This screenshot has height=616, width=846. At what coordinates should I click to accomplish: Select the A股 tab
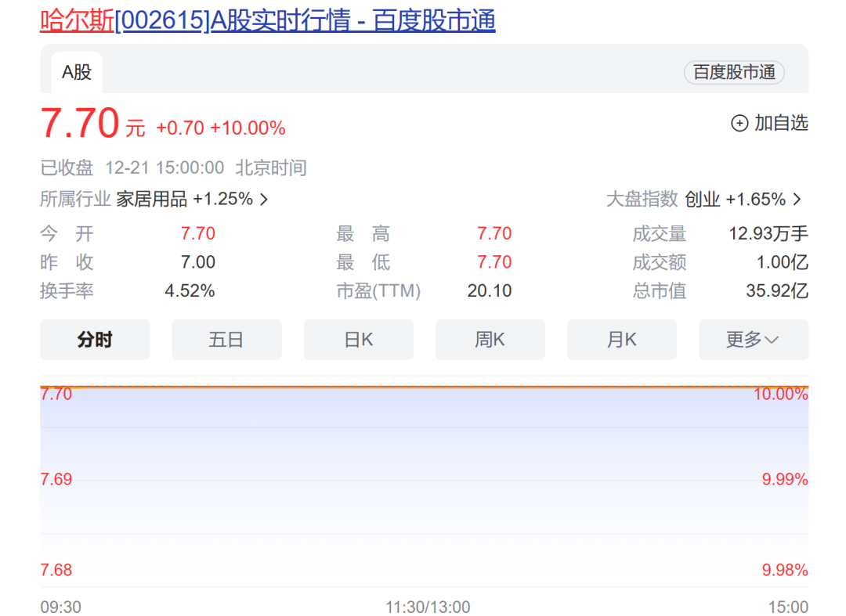(77, 72)
